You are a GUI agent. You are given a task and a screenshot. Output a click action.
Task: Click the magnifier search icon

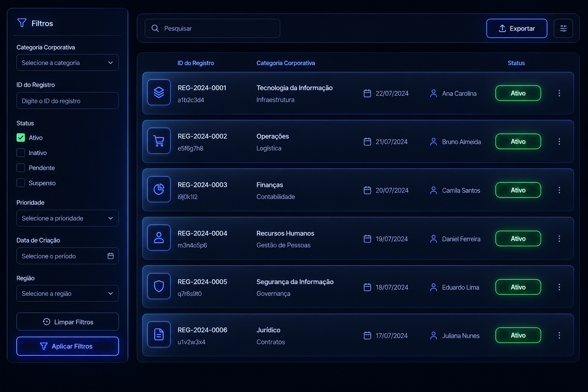tap(155, 28)
